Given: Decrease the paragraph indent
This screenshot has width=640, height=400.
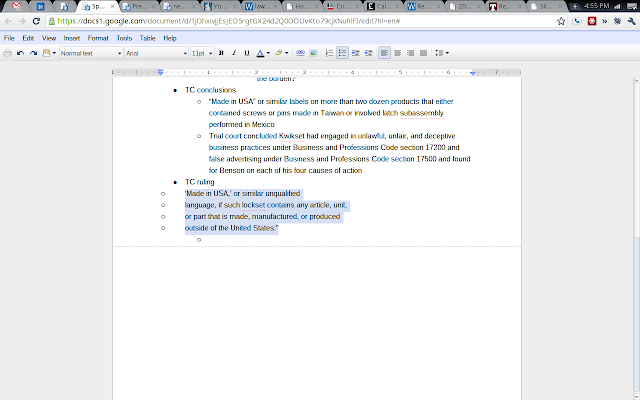Looking at the screenshot, I should click(x=356, y=53).
